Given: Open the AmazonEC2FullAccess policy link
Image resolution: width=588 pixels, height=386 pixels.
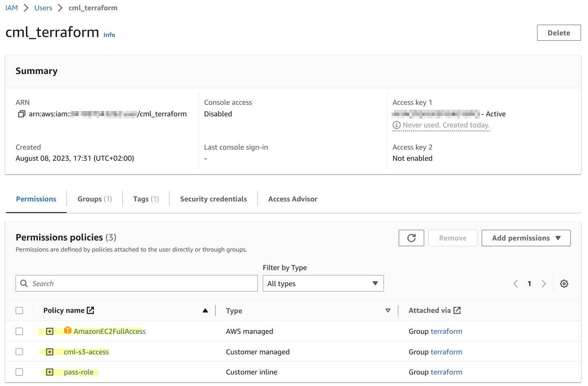Looking at the screenshot, I should click(110, 331).
